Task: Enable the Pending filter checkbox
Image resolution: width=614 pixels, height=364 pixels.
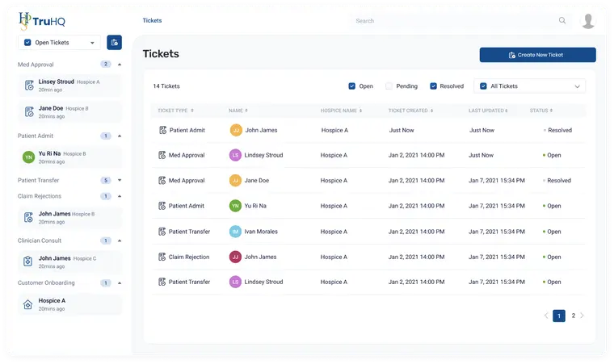Action: pos(389,86)
